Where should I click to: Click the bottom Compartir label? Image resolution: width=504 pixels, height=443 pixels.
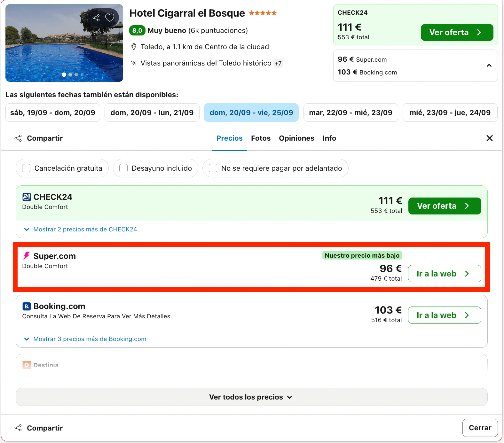click(x=45, y=428)
